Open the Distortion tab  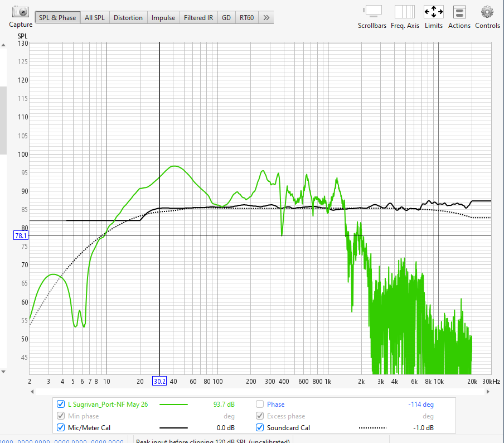coord(128,18)
